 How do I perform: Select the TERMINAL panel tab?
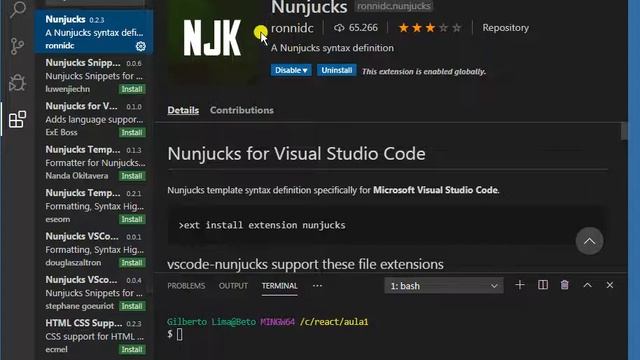click(280, 286)
